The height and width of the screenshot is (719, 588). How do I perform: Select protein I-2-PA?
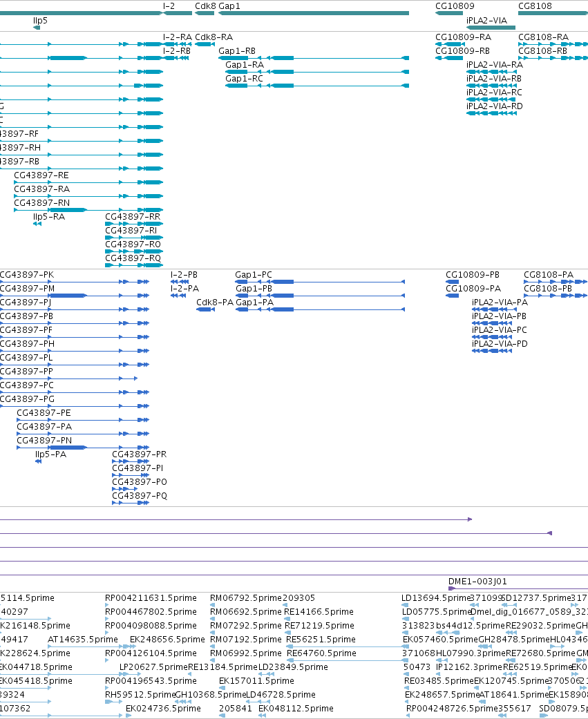click(185, 289)
